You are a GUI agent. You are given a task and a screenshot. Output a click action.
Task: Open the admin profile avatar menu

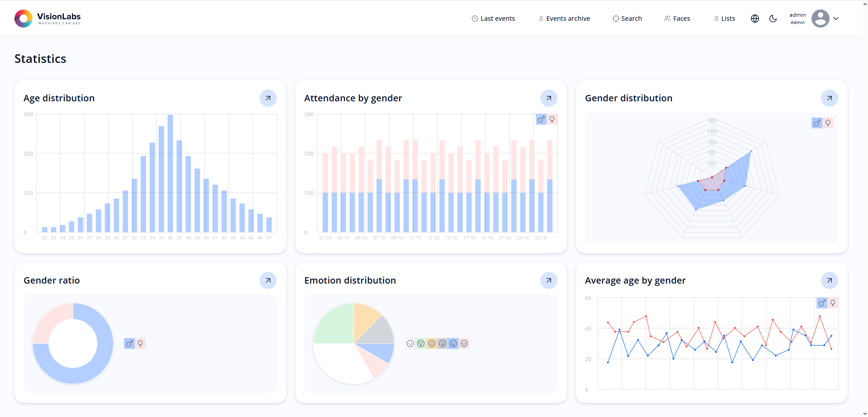pyautogui.click(x=820, y=19)
